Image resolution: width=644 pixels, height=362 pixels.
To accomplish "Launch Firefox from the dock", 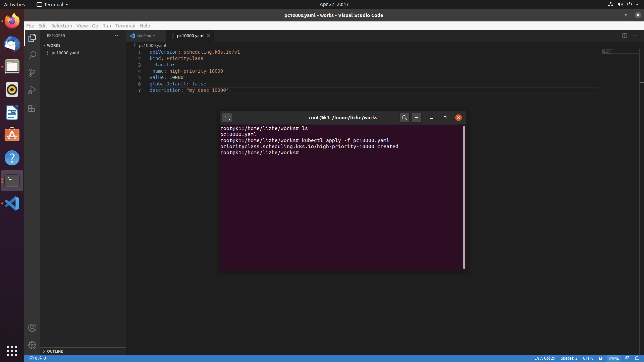I will click(x=12, y=21).
